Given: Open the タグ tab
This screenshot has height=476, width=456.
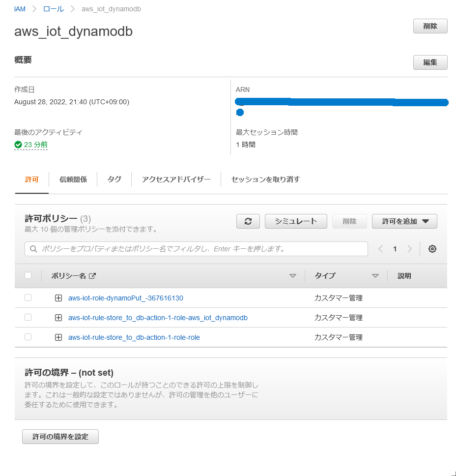Looking at the screenshot, I should tap(114, 179).
